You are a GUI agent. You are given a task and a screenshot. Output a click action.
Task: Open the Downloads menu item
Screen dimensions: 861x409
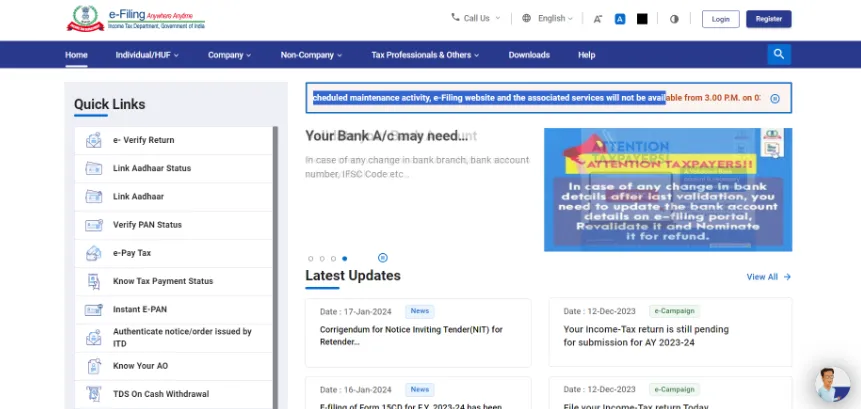[x=529, y=55]
